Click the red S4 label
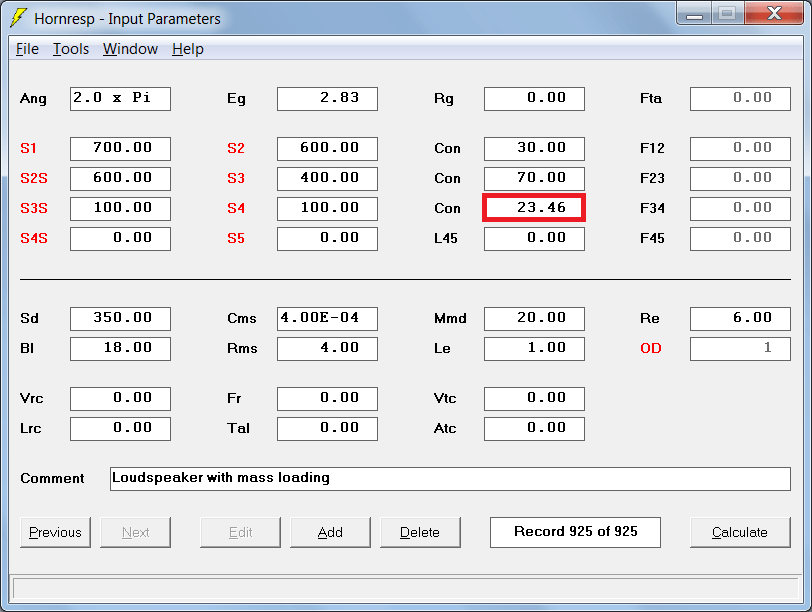This screenshot has width=812, height=612. (236, 209)
